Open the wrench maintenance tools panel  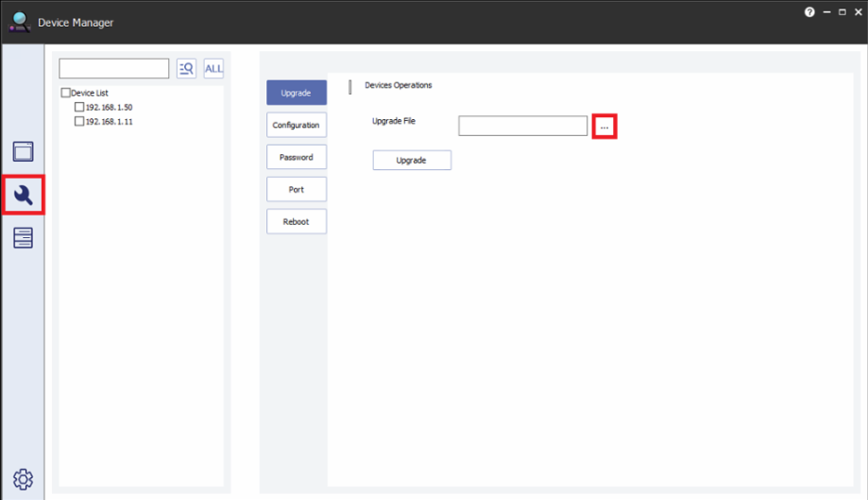pyautogui.click(x=24, y=195)
